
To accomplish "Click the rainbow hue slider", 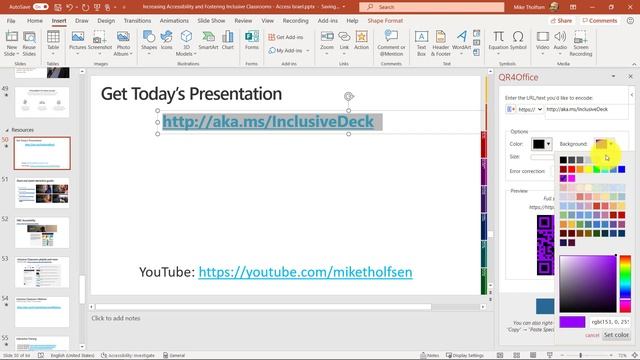I will pos(625,284).
